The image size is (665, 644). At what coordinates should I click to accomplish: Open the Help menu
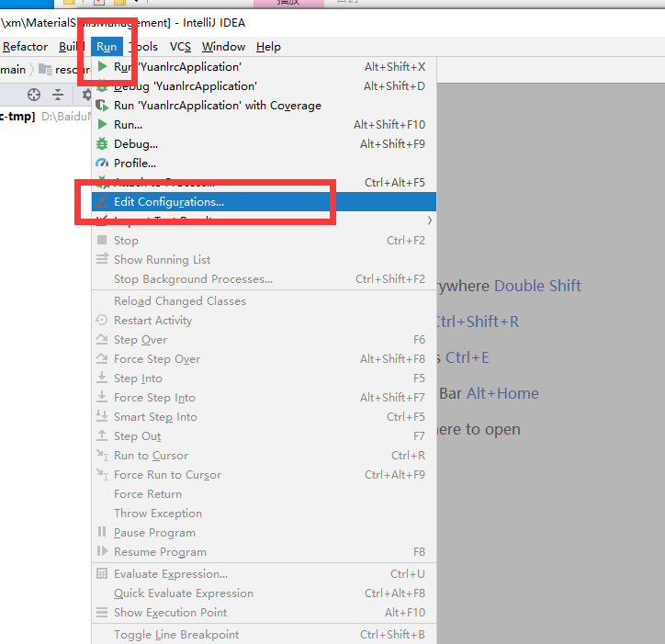pos(268,47)
